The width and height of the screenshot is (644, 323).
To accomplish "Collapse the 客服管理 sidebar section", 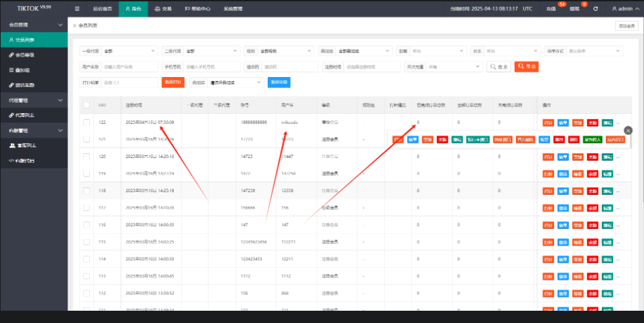I will point(34,130).
